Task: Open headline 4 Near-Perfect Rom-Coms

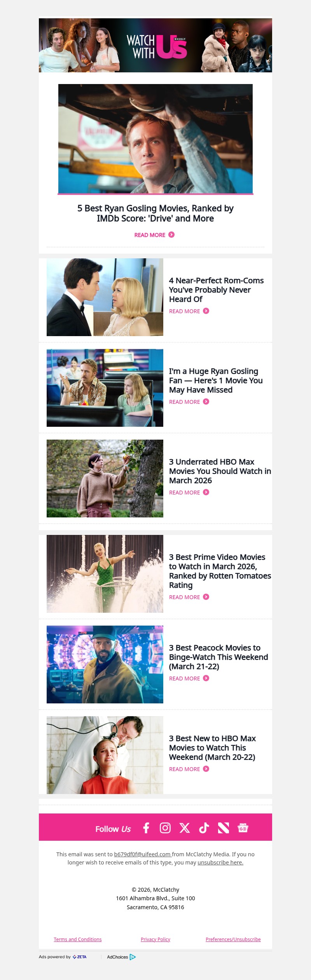Action: 216,290
